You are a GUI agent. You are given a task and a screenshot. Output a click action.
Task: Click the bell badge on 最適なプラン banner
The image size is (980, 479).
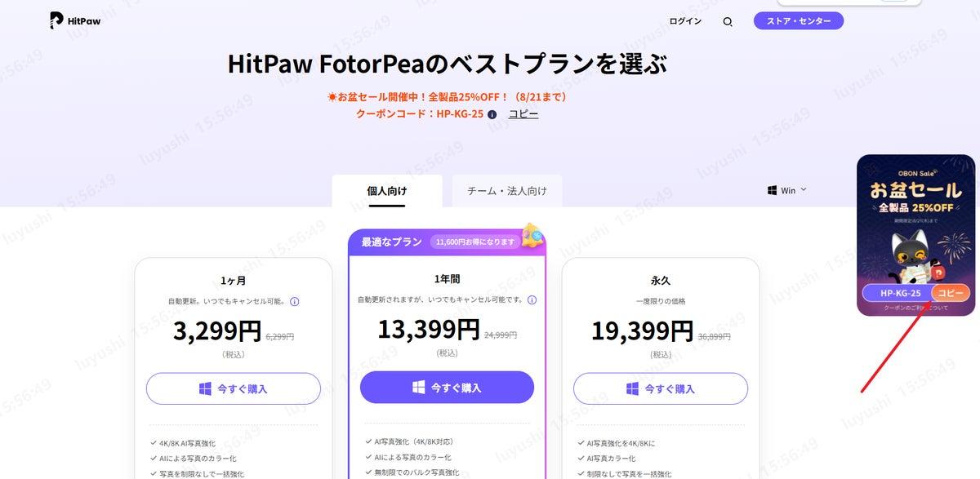tap(533, 235)
